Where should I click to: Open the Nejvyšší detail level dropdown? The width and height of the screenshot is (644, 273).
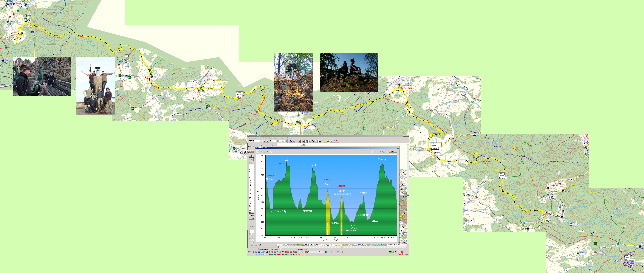pos(285,141)
